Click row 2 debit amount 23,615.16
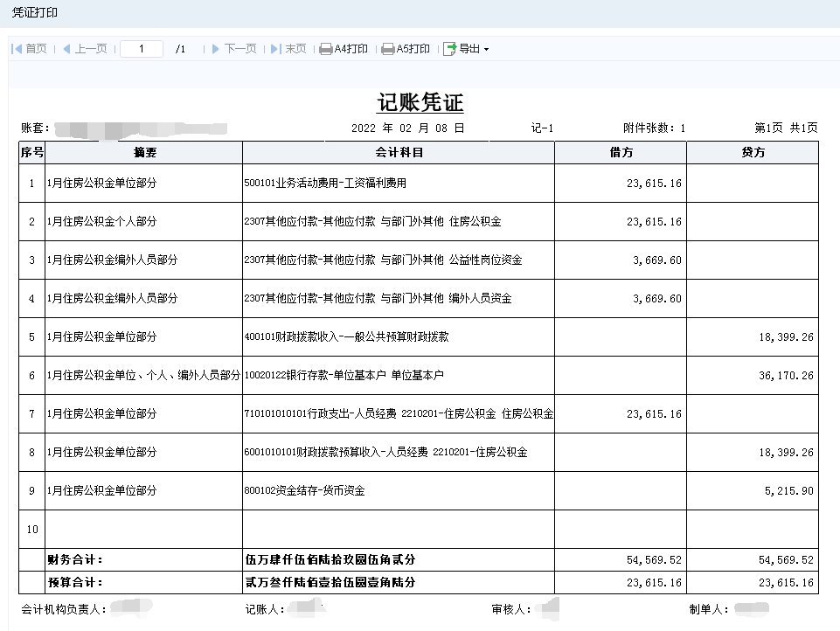This screenshot has height=631, width=840. [654, 222]
